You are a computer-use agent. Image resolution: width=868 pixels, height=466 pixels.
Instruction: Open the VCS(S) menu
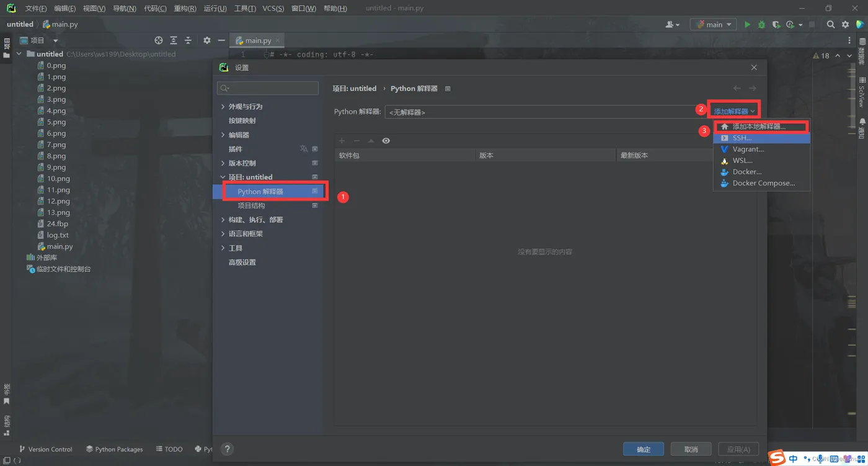[x=273, y=9]
